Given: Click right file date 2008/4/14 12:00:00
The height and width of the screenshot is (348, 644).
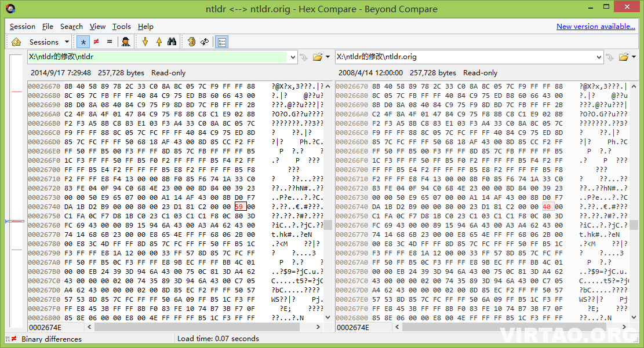Looking at the screenshot, I should click(x=370, y=72).
